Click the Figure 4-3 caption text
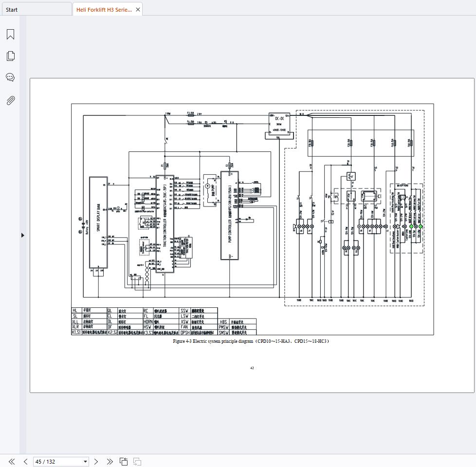 251,341
